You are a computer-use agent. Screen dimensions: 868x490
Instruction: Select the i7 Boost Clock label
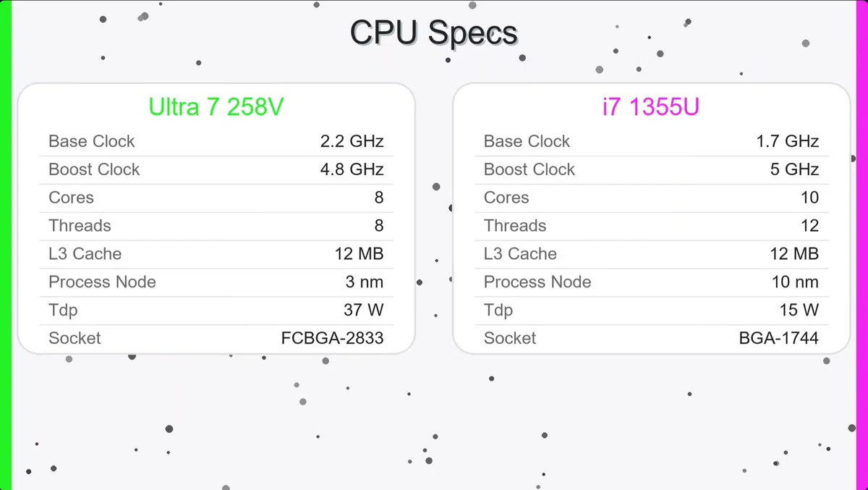pos(529,169)
